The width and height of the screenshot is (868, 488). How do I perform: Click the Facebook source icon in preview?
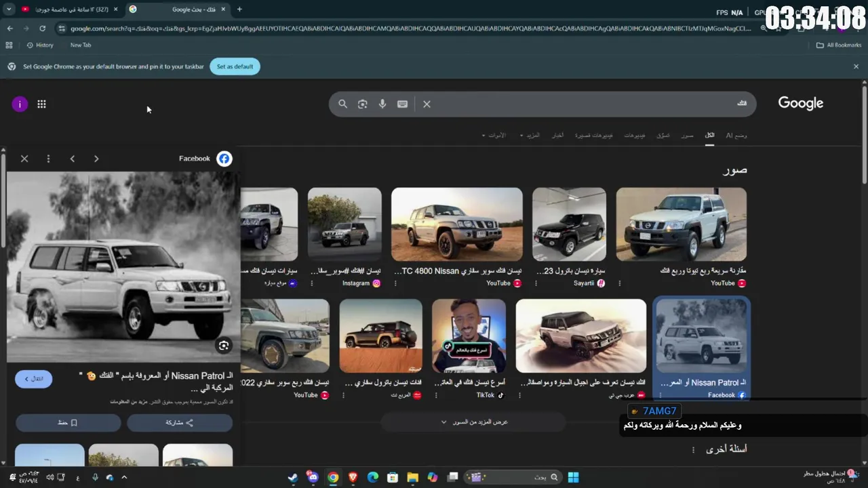224,159
